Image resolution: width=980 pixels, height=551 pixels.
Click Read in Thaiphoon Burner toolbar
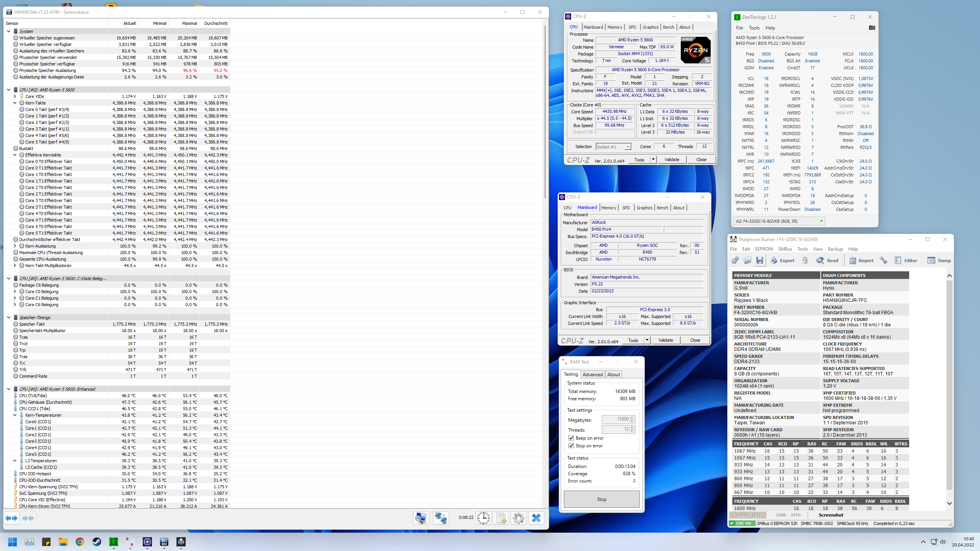pyautogui.click(x=827, y=260)
